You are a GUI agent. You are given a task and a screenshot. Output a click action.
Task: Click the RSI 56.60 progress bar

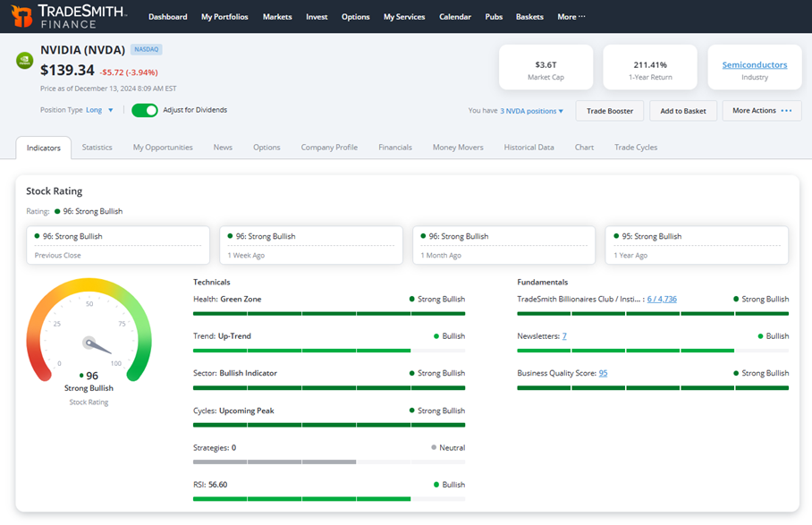[329, 499]
